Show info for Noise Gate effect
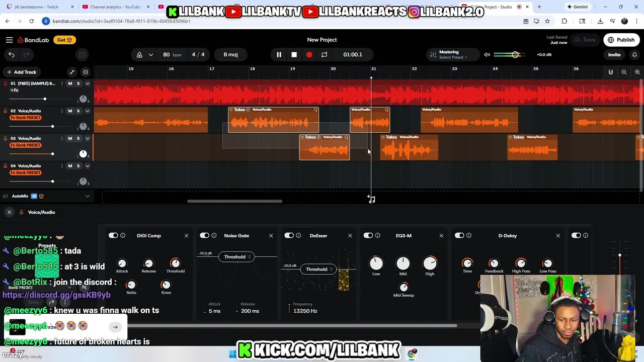 pos(214,235)
